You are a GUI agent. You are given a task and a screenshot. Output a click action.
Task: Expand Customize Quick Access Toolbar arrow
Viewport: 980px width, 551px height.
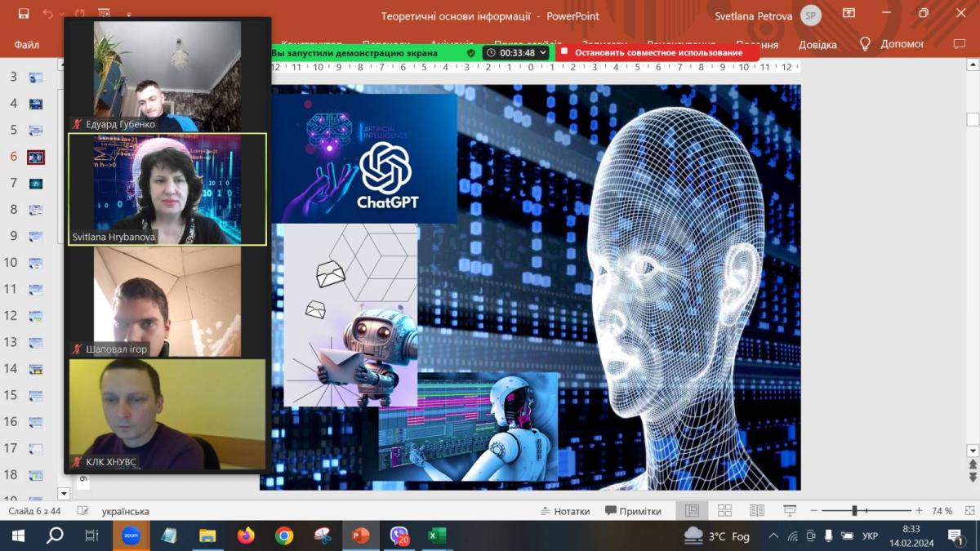pos(128,15)
